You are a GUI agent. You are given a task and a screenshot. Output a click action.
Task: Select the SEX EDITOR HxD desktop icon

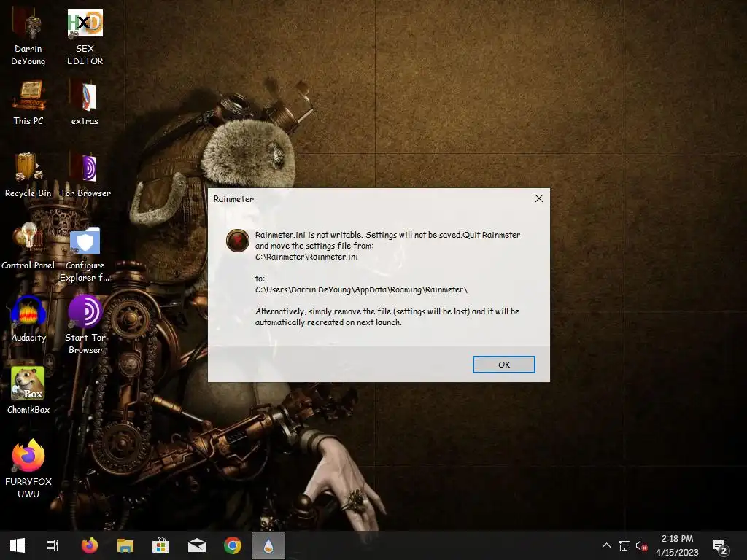click(x=85, y=38)
